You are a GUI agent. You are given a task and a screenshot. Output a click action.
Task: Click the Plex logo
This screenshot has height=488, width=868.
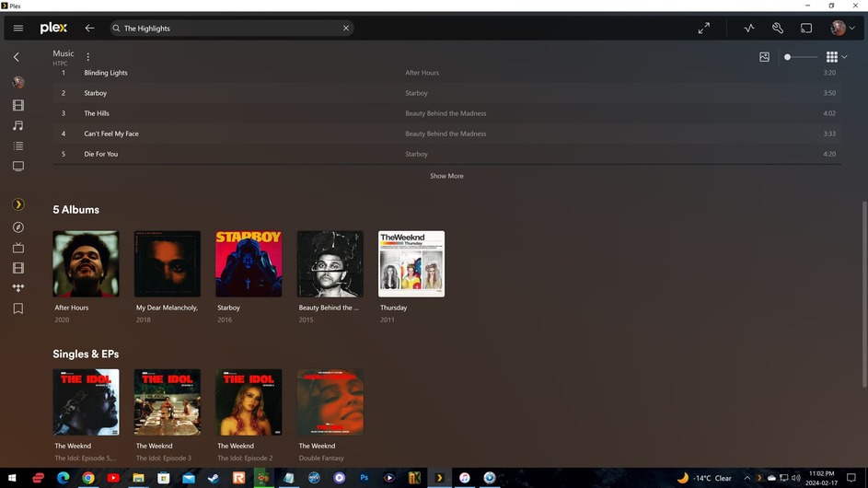(53, 28)
